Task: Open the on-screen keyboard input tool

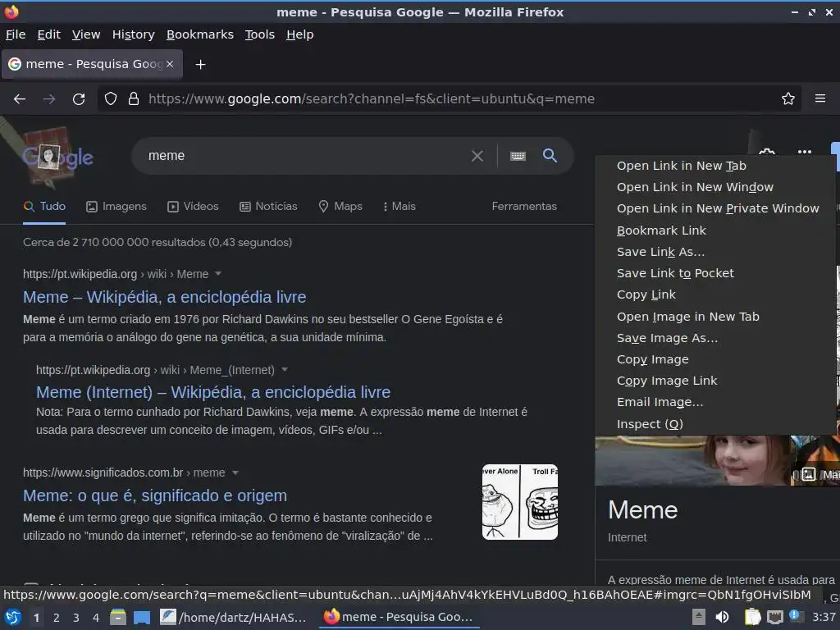Action: pyautogui.click(x=518, y=156)
